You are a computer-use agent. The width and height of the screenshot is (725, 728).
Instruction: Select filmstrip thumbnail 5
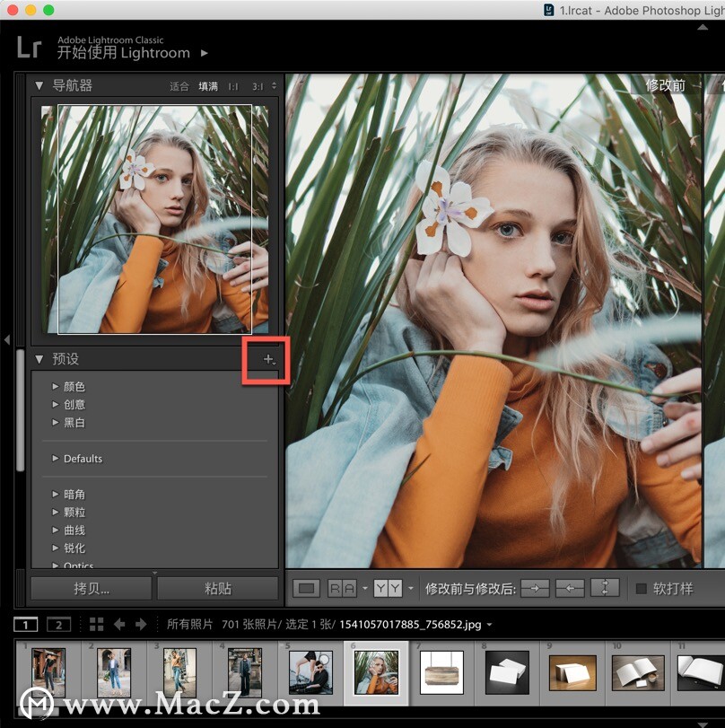pos(310,672)
